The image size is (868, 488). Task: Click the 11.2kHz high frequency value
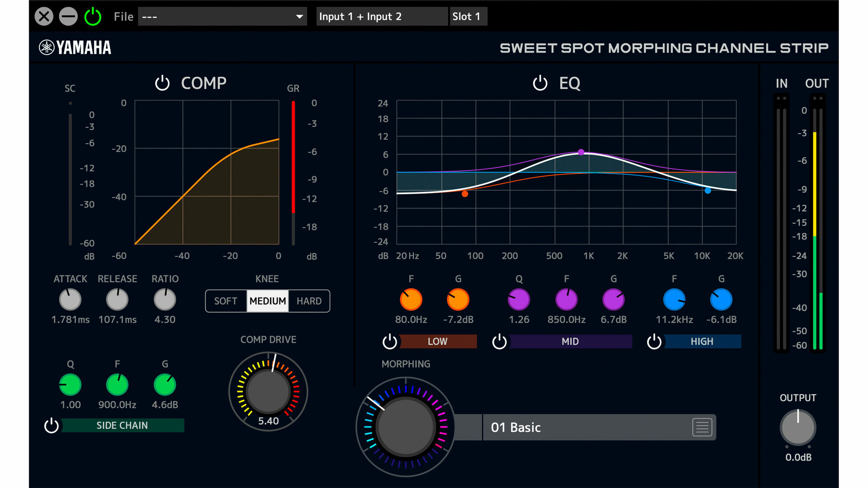point(674,320)
